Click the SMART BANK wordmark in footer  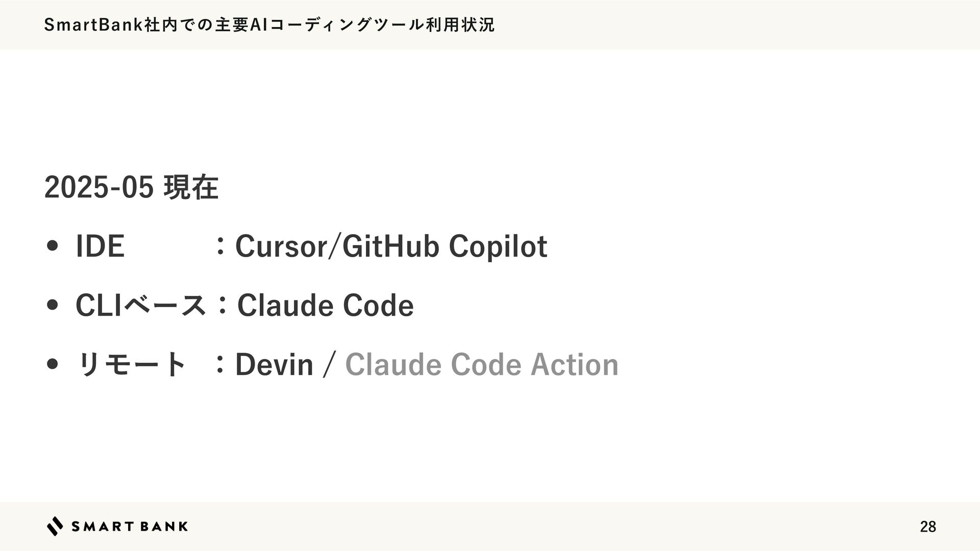click(130, 527)
